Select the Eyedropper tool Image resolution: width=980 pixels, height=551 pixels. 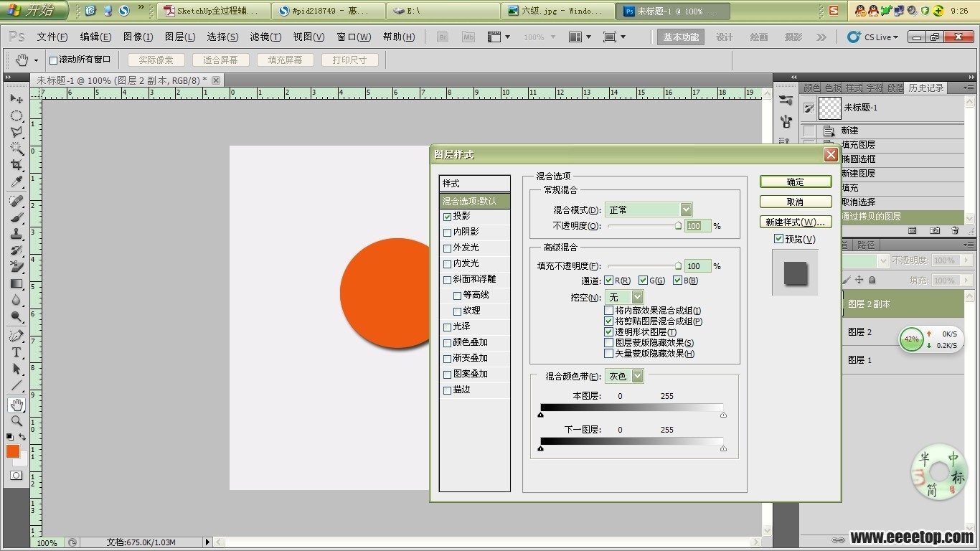(16, 182)
